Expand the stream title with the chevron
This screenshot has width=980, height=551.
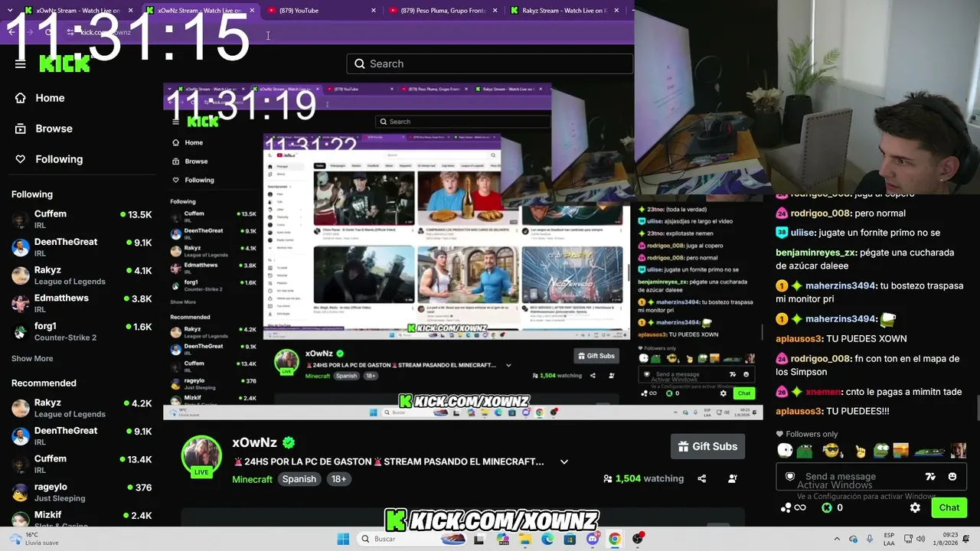[x=564, y=461]
